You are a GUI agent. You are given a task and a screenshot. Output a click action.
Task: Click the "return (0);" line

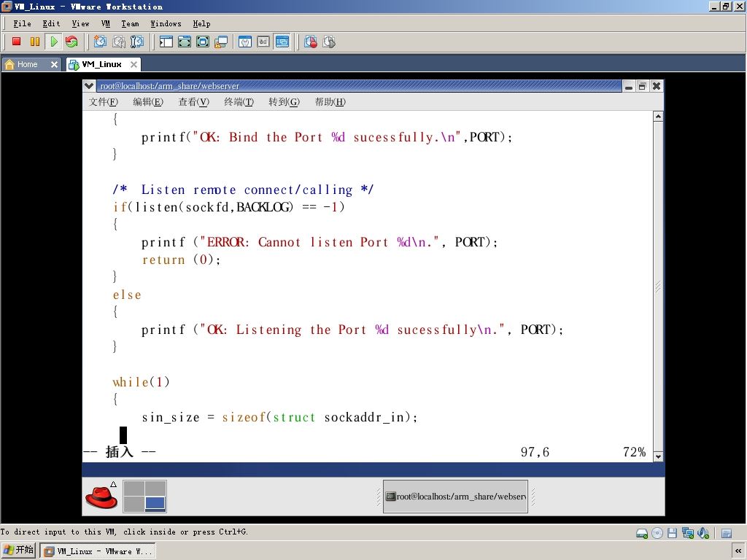(x=181, y=260)
